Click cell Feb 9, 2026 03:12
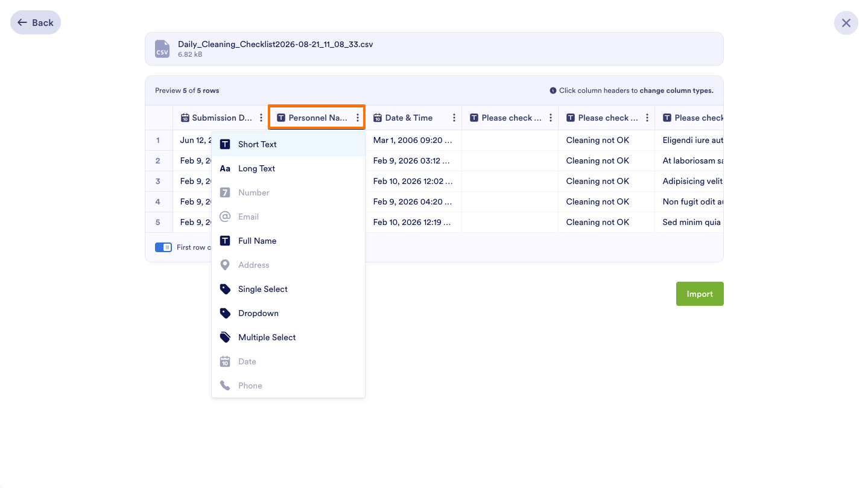 click(x=414, y=160)
